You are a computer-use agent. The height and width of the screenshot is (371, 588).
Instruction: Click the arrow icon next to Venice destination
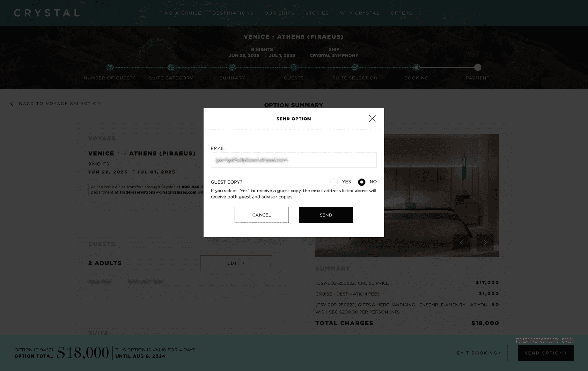[121, 153]
